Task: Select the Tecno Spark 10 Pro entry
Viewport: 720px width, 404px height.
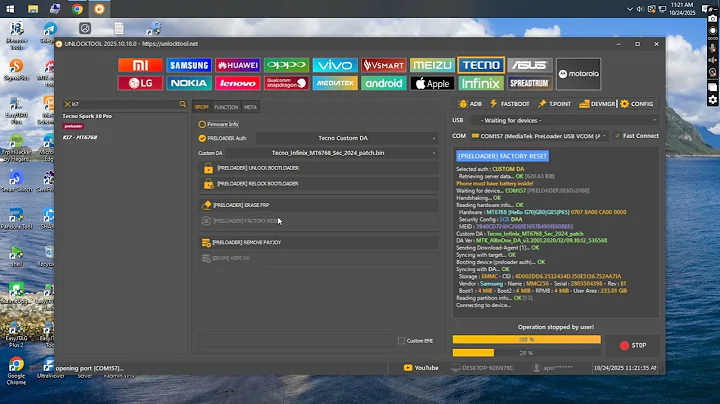Action: tap(87, 116)
